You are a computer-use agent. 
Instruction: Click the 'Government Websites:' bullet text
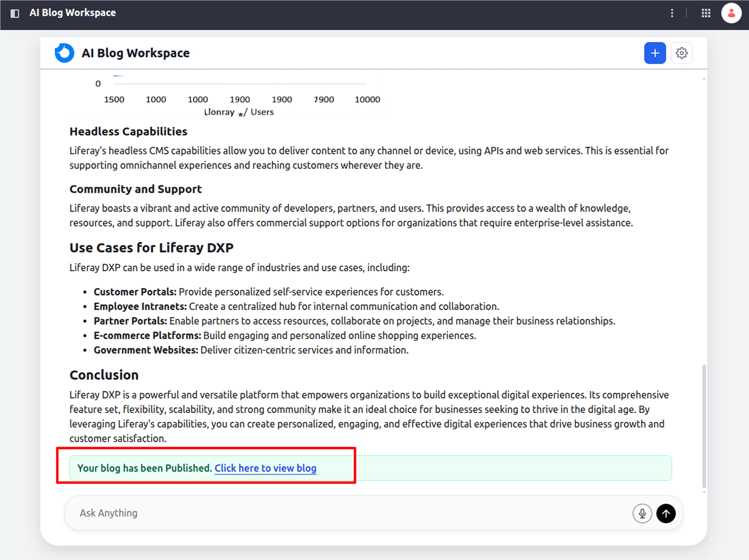point(146,350)
